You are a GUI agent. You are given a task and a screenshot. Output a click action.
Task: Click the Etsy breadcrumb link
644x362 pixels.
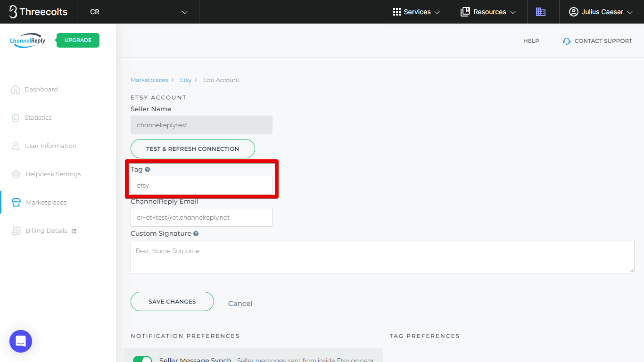pyautogui.click(x=186, y=80)
